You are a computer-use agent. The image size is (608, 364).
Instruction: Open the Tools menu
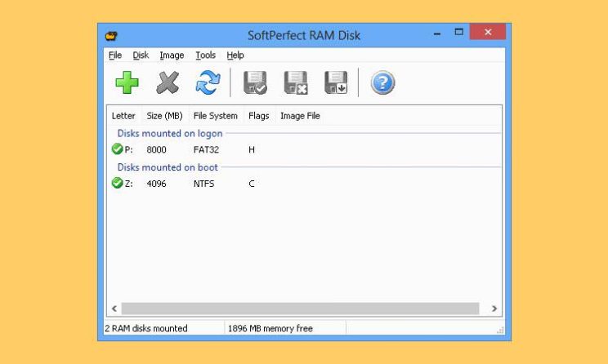[x=205, y=55]
